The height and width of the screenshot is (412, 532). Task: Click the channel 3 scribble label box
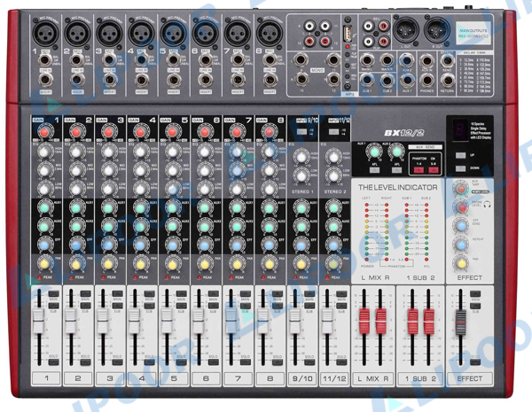tap(110, 378)
